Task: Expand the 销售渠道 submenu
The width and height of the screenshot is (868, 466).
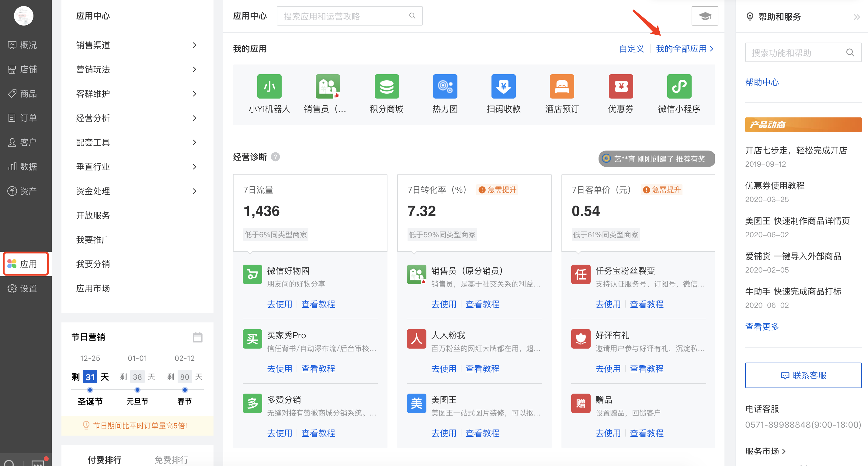Action: (x=194, y=45)
